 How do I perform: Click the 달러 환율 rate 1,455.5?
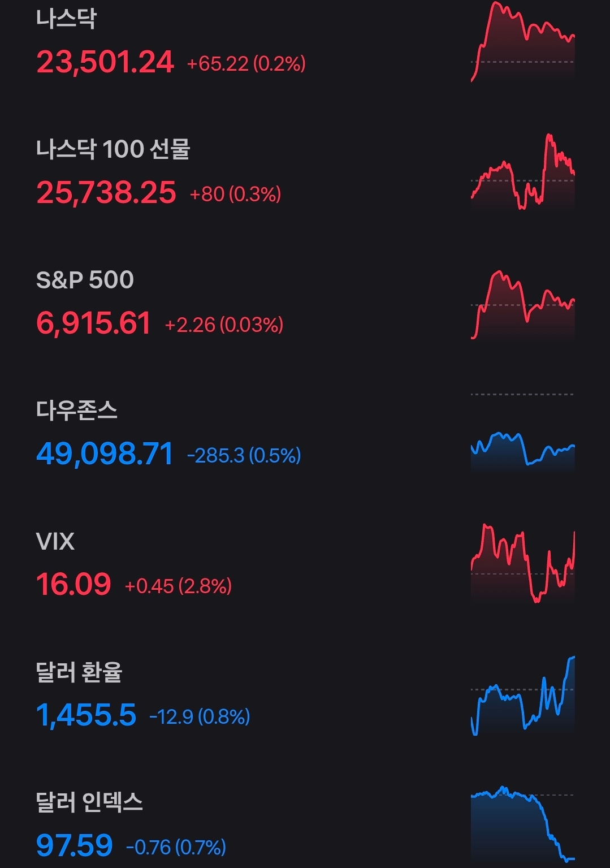pyautogui.click(x=86, y=715)
